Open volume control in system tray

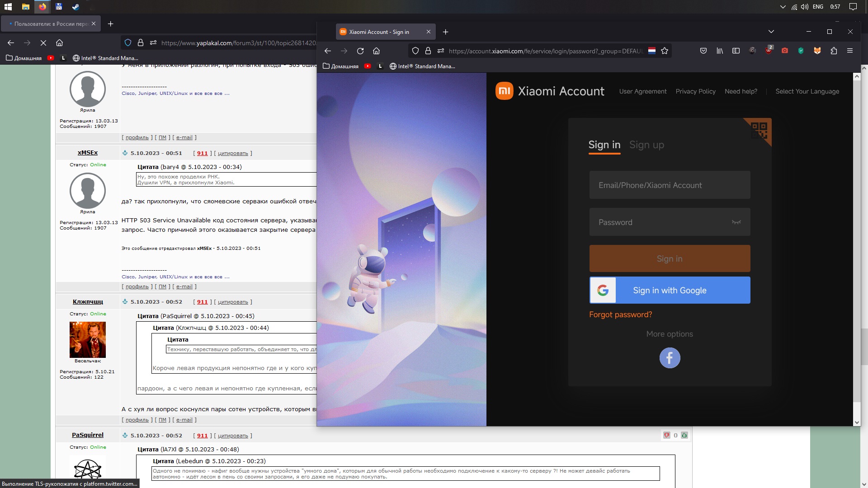point(805,7)
